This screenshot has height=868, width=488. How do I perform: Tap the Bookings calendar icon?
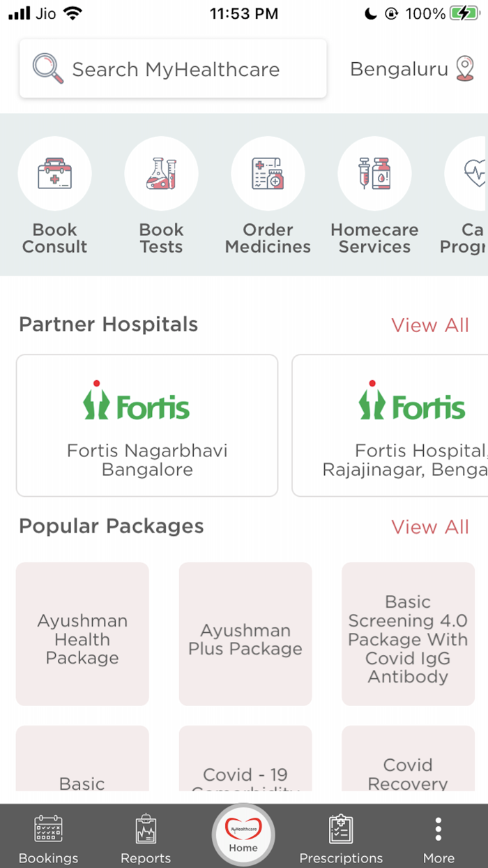48,829
